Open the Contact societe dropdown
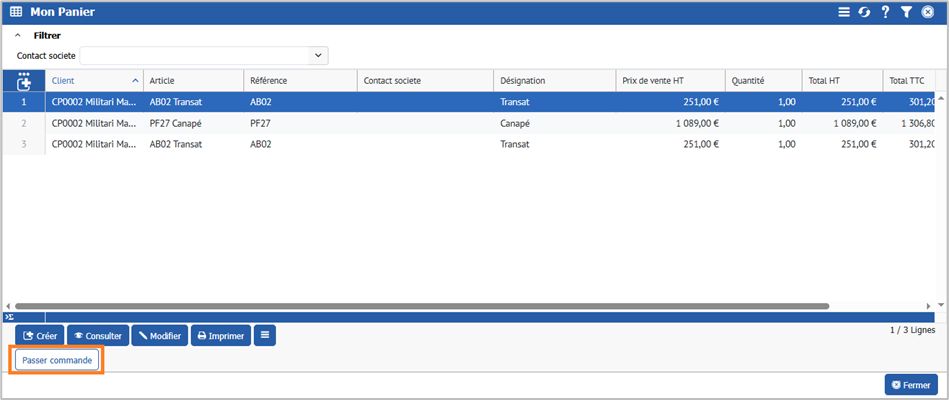This screenshot has height=400, width=949. [x=318, y=56]
